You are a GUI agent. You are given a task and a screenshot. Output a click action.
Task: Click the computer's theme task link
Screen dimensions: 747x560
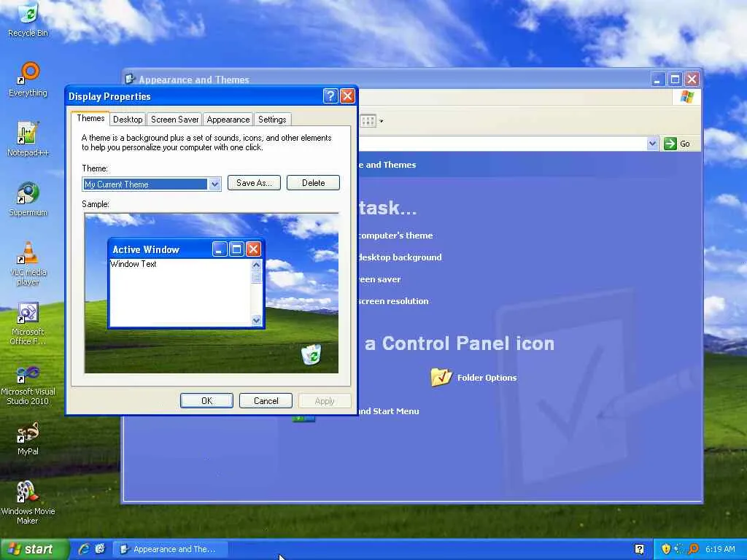click(395, 236)
